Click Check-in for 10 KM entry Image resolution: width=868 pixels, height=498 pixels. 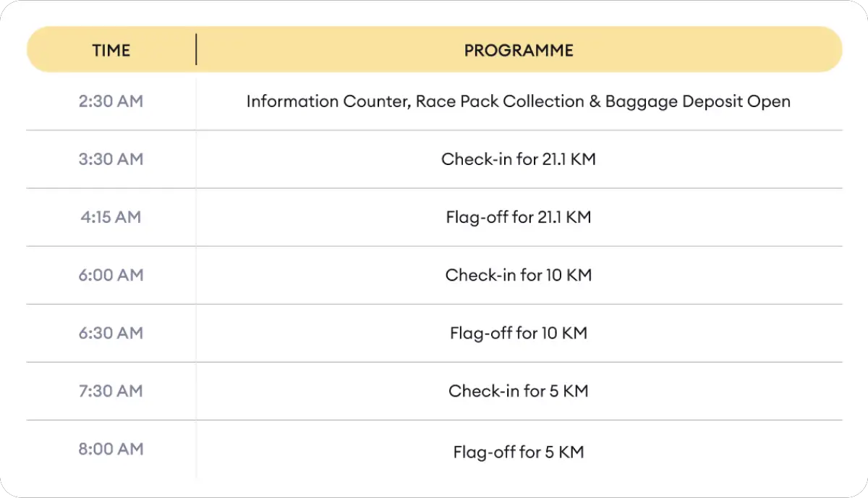coord(519,275)
